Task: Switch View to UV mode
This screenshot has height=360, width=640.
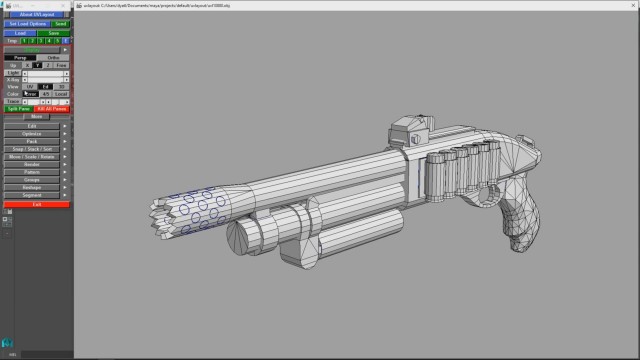Action: (30, 87)
